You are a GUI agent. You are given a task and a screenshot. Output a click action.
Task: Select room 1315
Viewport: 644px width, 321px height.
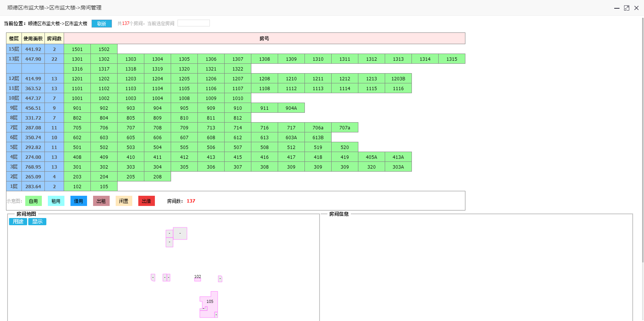[452, 59]
